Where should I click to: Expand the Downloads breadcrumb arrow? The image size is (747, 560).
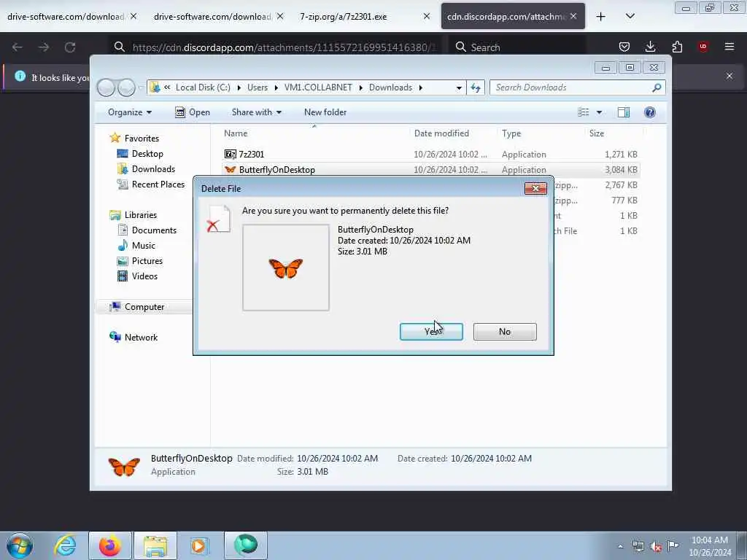(421, 87)
